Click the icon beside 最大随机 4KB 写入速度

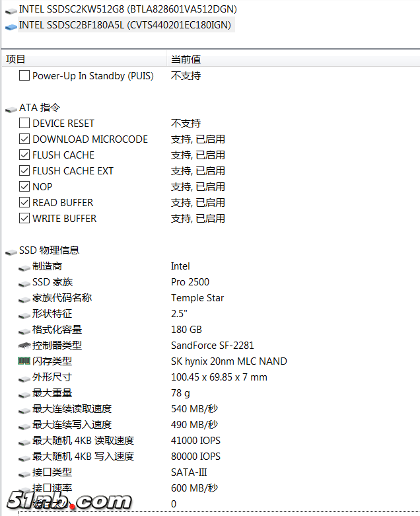click(24, 458)
